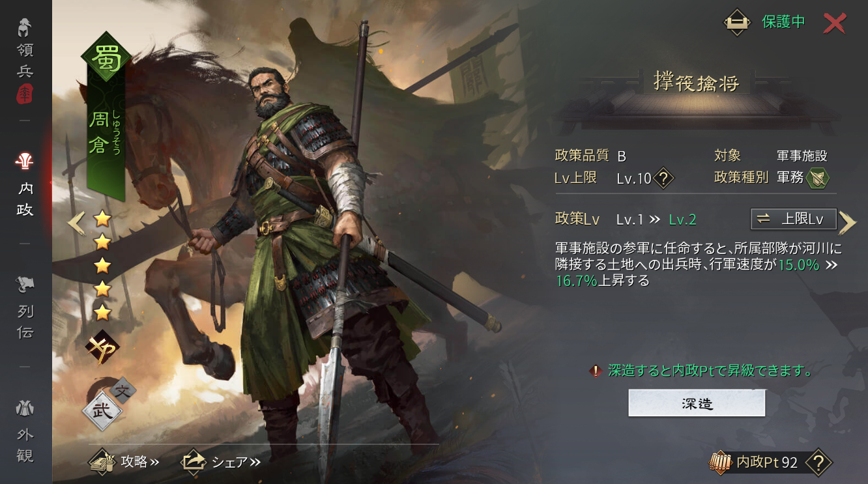Image resolution: width=868 pixels, height=484 pixels.
Task: Toggle the 武 martial mode diamond
Action: pyautogui.click(x=102, y=411)
